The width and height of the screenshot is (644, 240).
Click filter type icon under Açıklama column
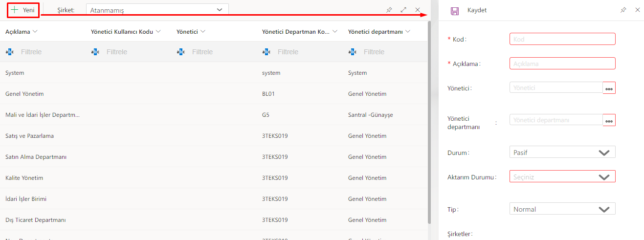(9, 52)
